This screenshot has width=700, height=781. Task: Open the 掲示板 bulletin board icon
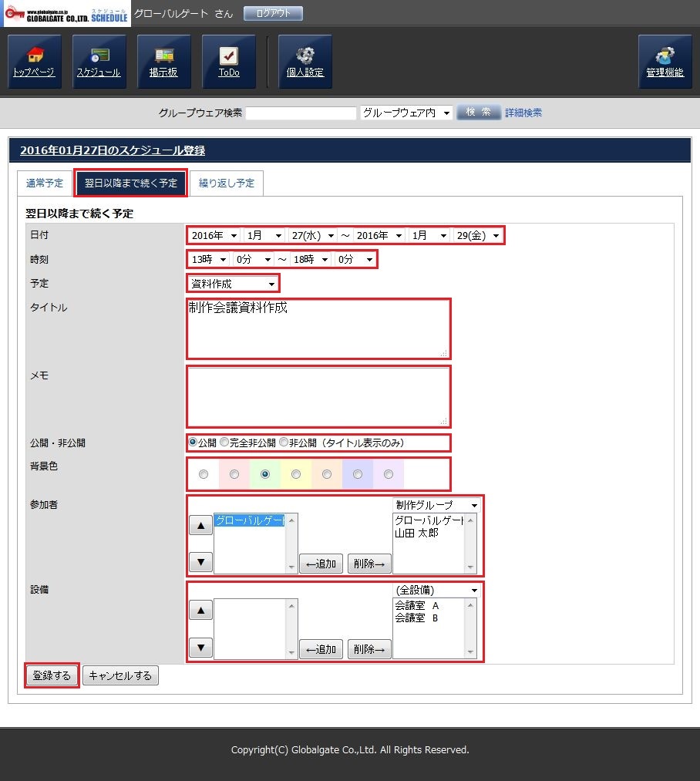(163, 62)
